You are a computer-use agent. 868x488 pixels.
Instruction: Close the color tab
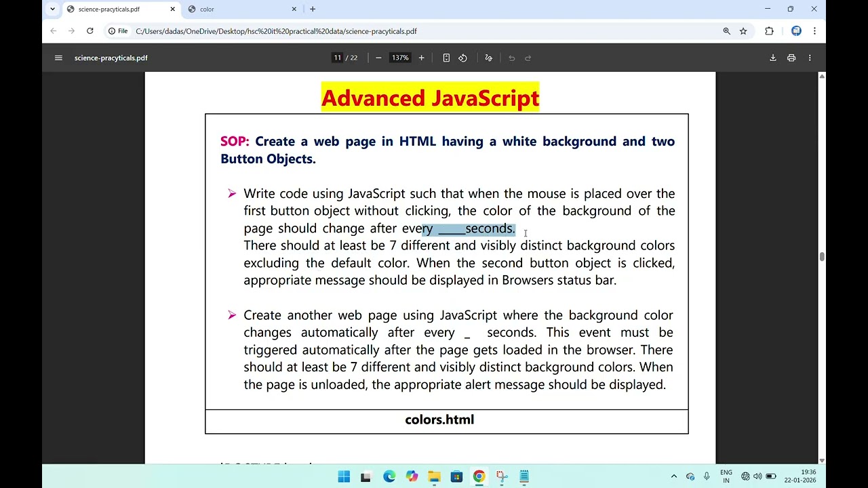click(294, 9)
